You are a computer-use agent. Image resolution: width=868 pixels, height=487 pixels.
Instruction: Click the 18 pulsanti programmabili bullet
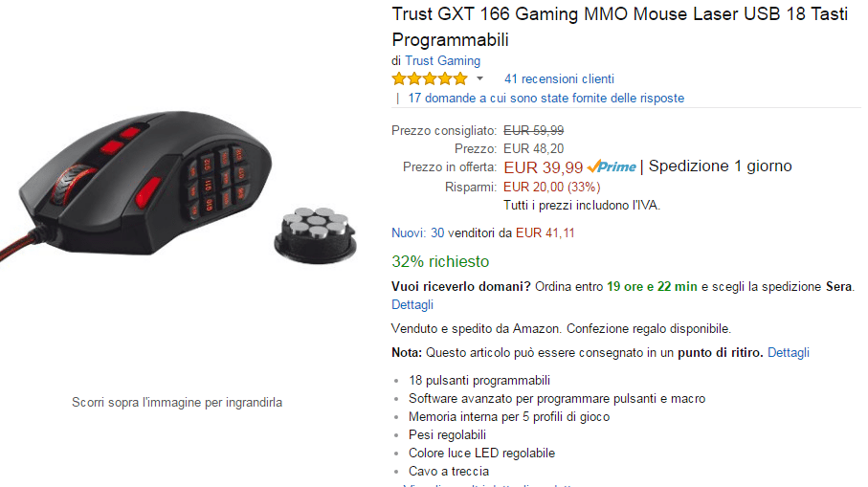pyautogui.click(x=479, y=380)
